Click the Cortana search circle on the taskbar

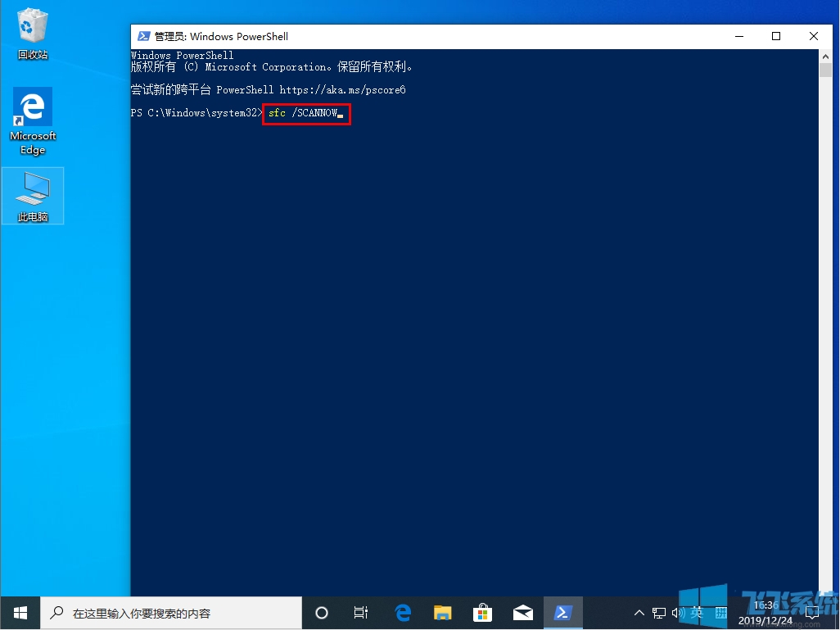(x=322, y=613)
